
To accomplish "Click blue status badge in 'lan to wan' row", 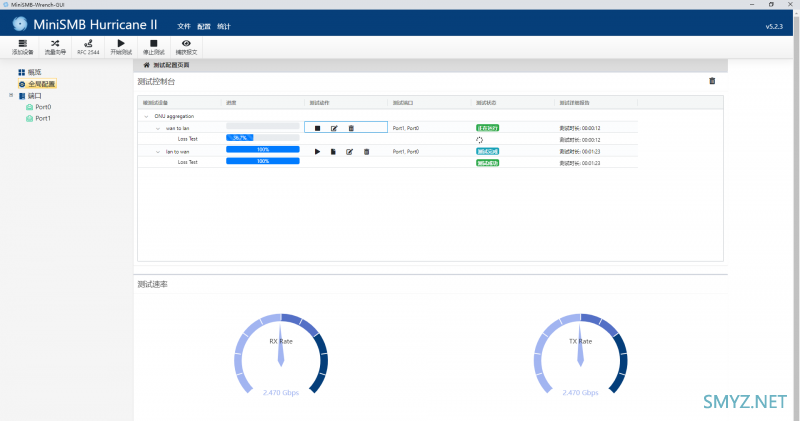I will click(487, 152).
